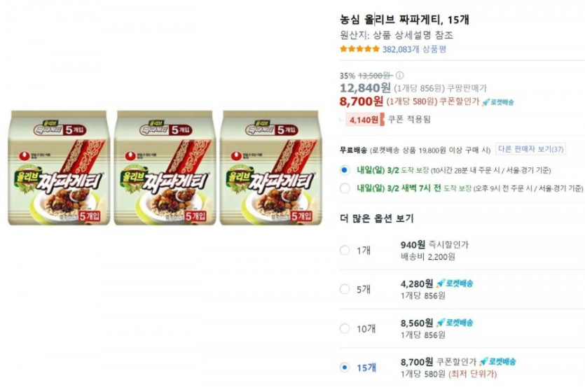Click rocket delivery icon in the 15개 option

pos(497,361)
